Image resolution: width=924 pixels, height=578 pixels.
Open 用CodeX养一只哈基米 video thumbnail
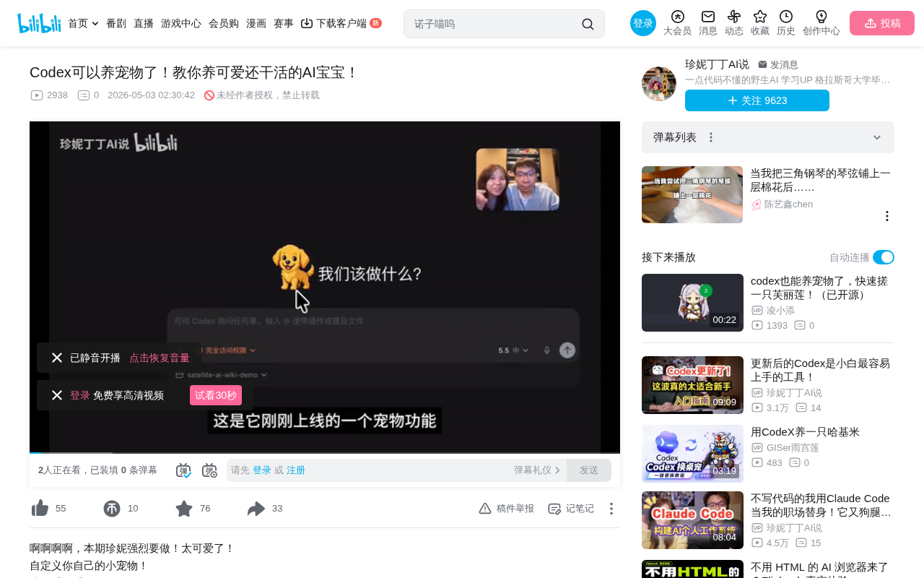(x=692, y=453)
